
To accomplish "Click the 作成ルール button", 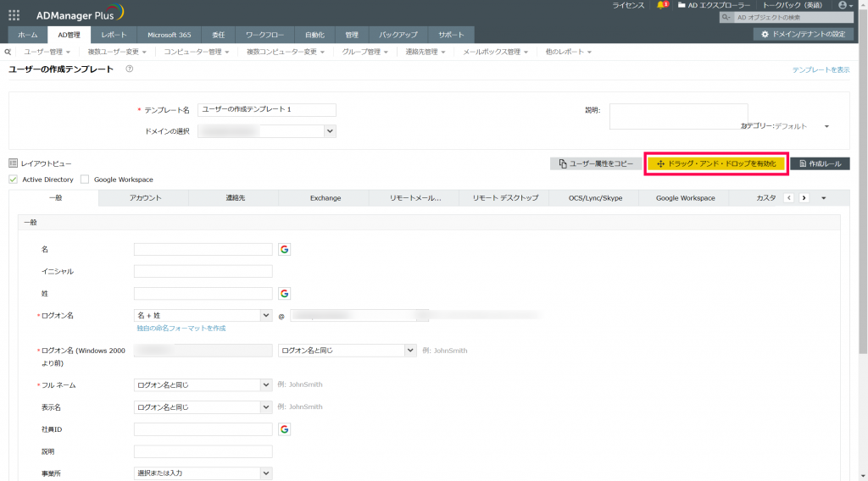I will (821, 163).
